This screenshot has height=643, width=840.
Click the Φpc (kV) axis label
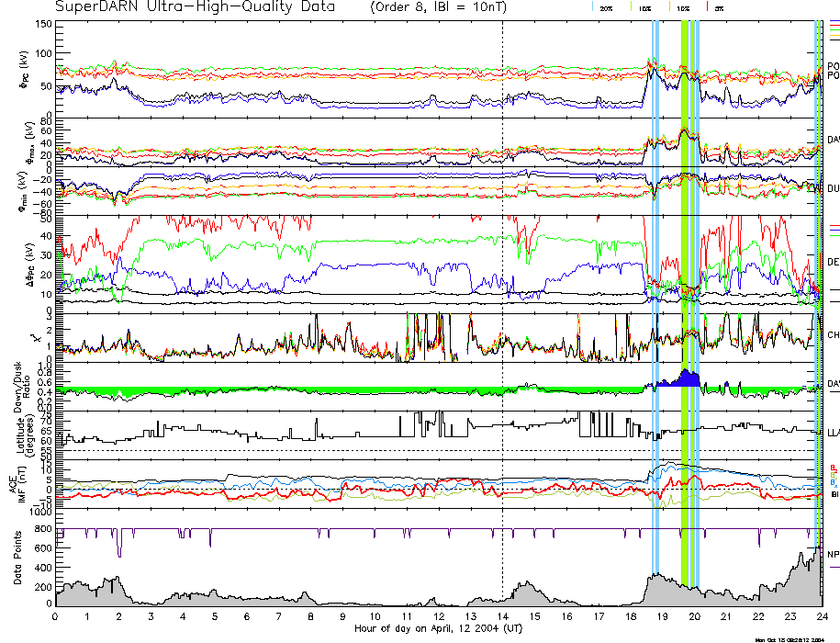point(25,70)
